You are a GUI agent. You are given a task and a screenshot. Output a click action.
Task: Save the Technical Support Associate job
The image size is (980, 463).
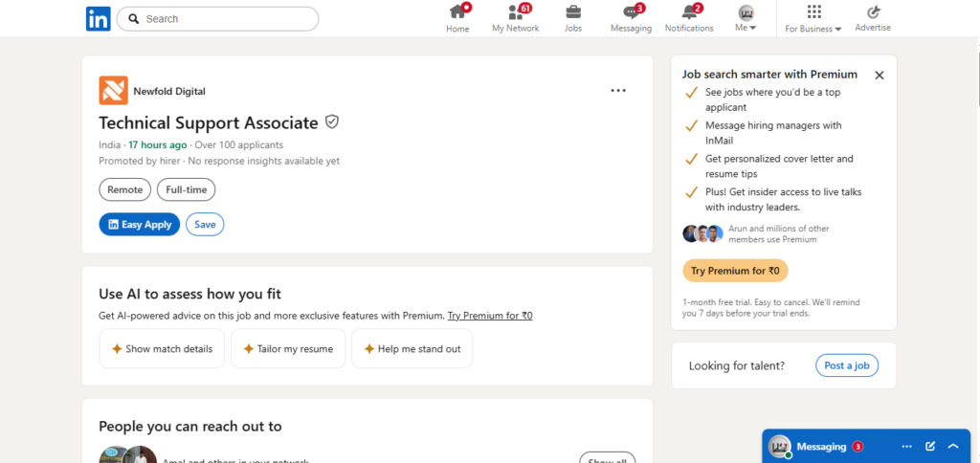tap(205, 224)
